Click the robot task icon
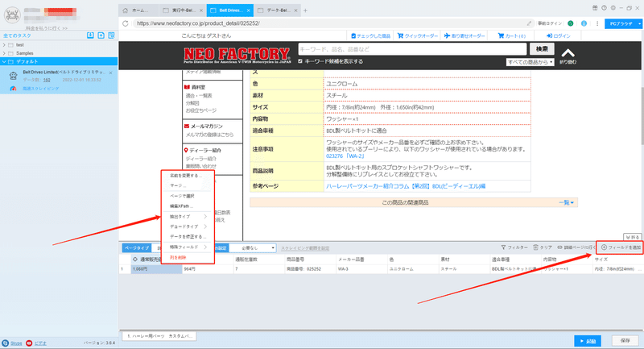Screen dimensions: 644x349 [x=13, y=76]
